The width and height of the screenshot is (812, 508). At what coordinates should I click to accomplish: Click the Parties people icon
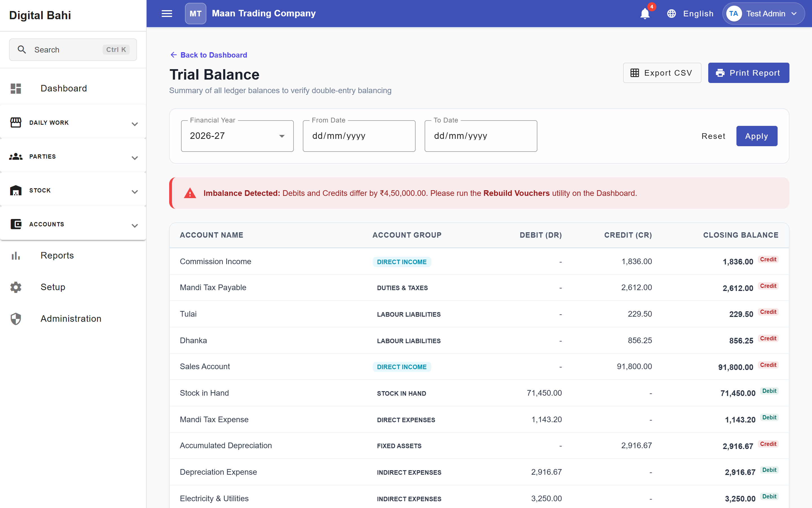tap(16, 157)
